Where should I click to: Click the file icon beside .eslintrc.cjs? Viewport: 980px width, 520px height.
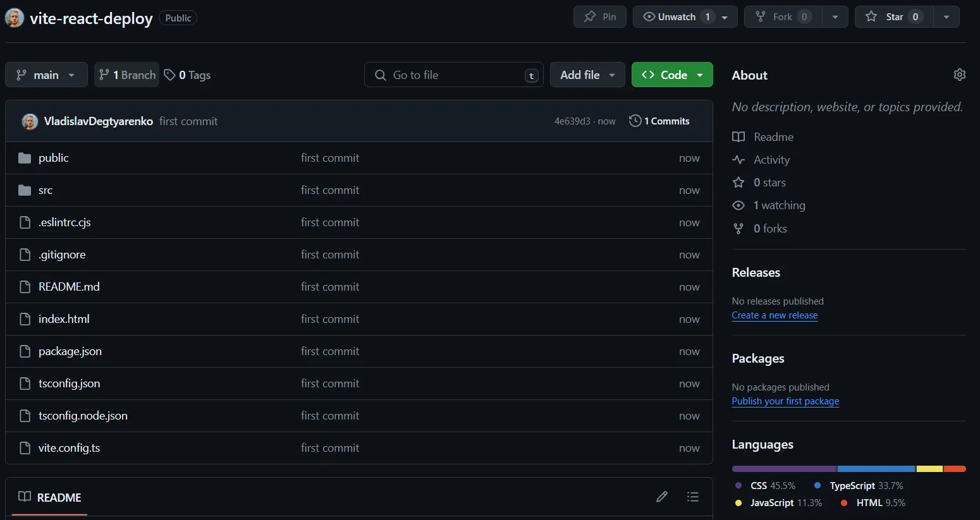25,222
